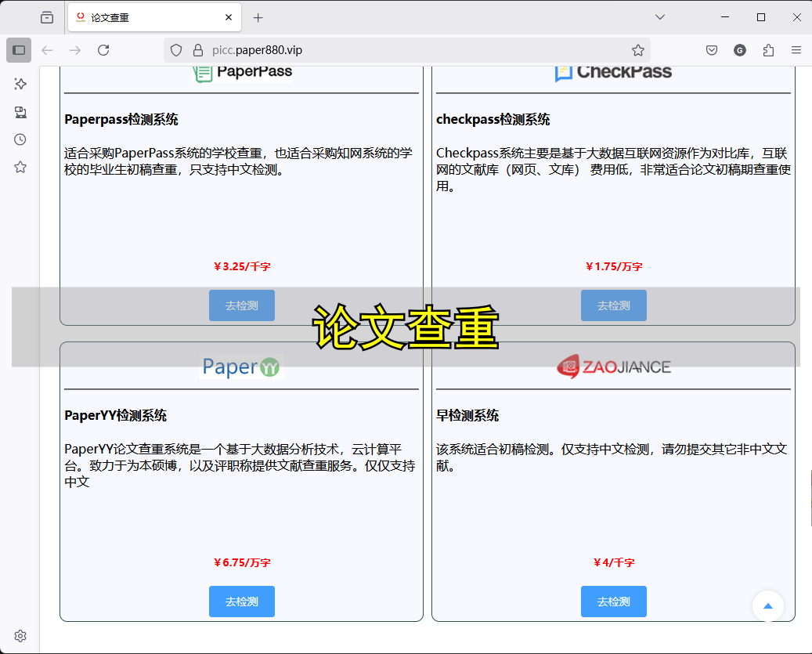Open browsing history from the sidebar clock icon
The height and width of the screenshot is (654, 812).
(20, 139)
